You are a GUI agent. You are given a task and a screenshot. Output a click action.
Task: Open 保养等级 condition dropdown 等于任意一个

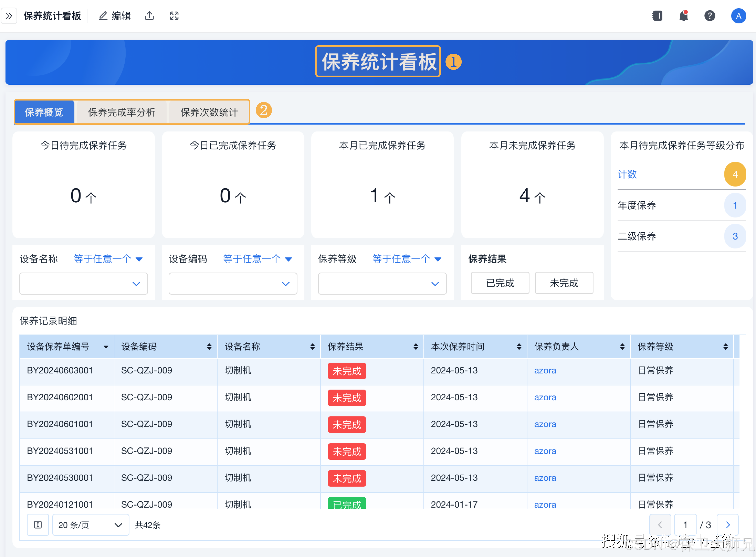pos(407,259)
